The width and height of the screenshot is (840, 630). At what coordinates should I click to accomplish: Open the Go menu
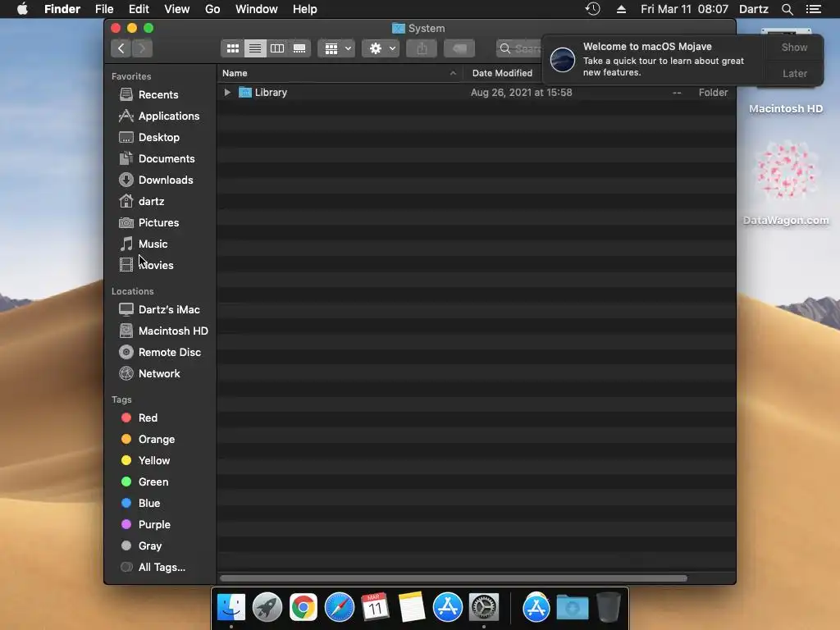[x=212, y=9]
